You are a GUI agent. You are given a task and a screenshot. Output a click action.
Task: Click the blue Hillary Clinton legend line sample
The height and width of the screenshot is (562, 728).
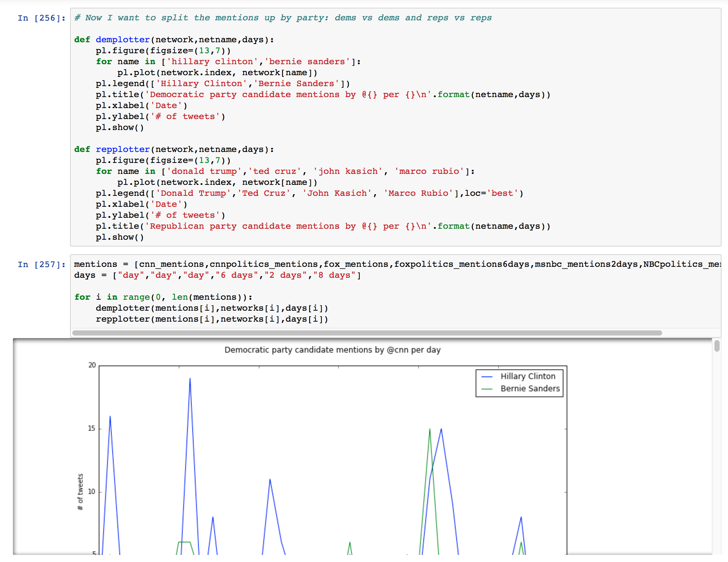click(x=487, y=377)
